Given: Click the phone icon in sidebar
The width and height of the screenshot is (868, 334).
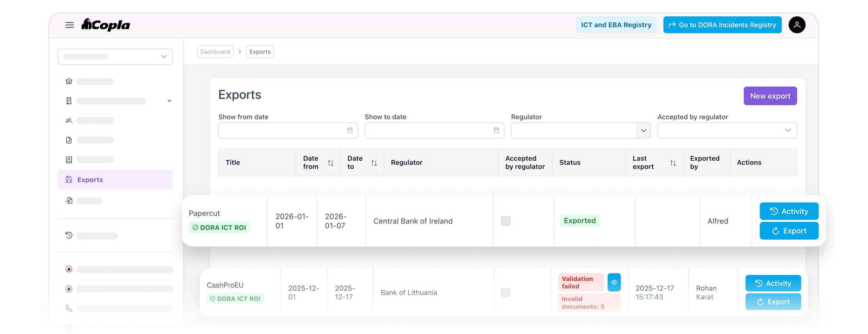Looking at the screenshot, I should tap(69, 308).
